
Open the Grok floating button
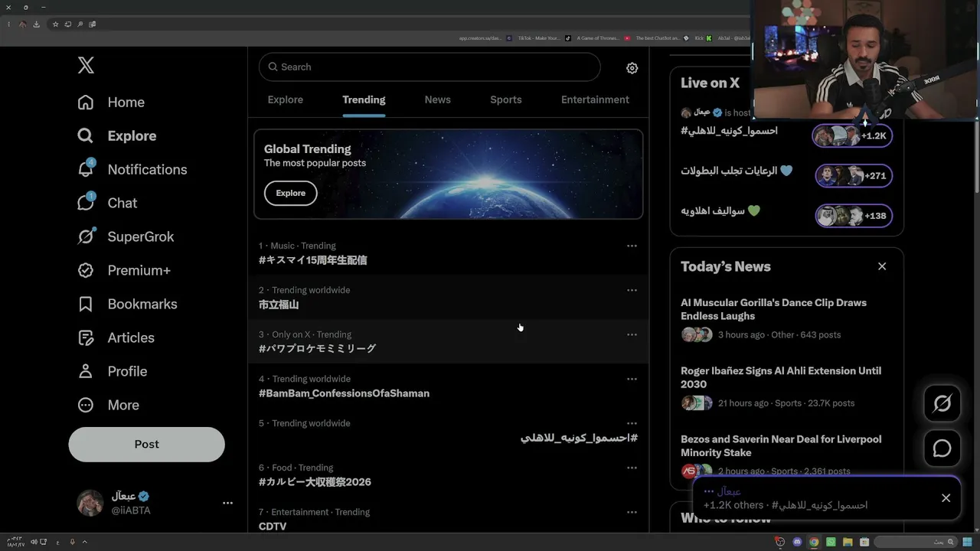click(942, 404)
